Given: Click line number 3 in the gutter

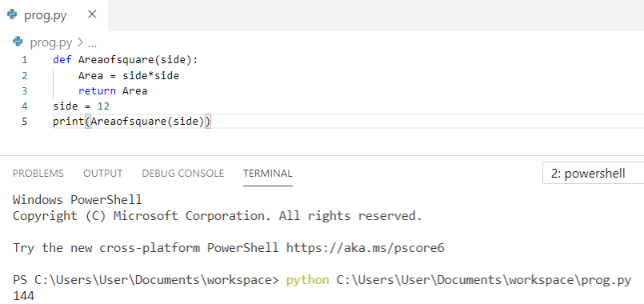Looking at the screenshot, I should tap(25, 91).
